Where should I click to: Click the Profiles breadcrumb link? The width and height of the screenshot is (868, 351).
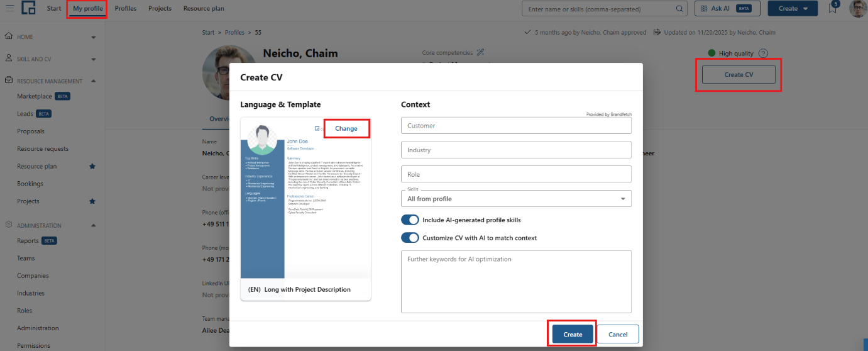[234, 32]
